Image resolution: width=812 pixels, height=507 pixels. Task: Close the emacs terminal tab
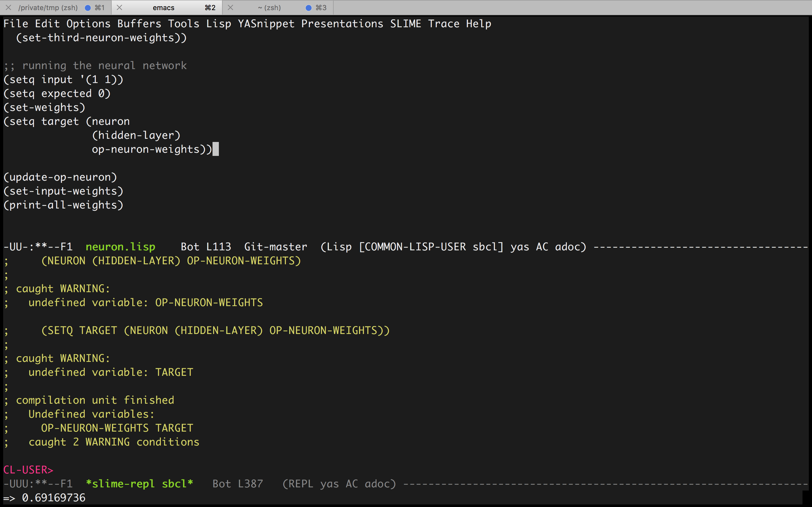point(119,7)
